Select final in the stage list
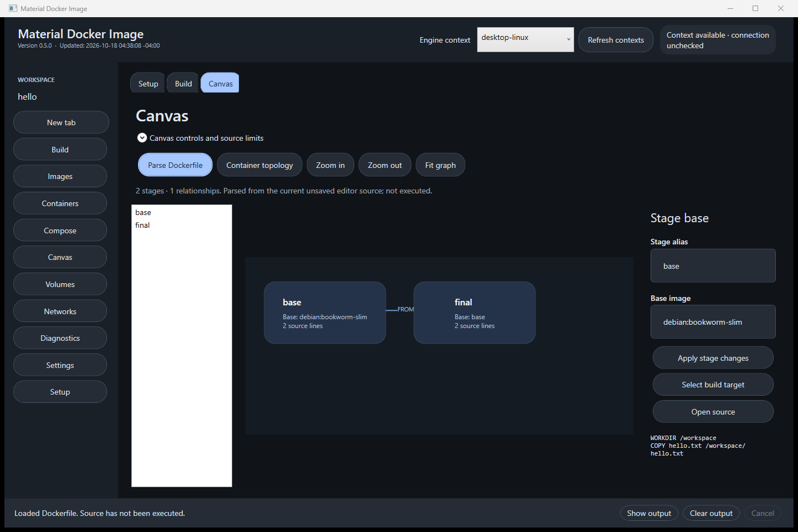798x532 pixels. coord(182,225)
